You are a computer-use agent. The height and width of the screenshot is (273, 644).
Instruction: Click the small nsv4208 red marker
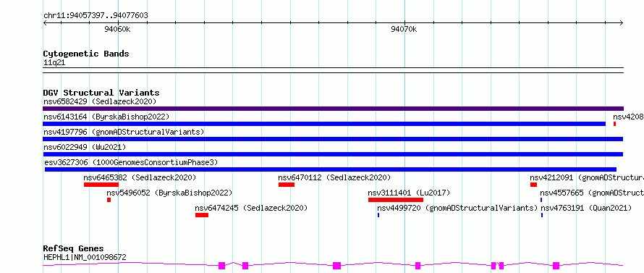[614, 124]
